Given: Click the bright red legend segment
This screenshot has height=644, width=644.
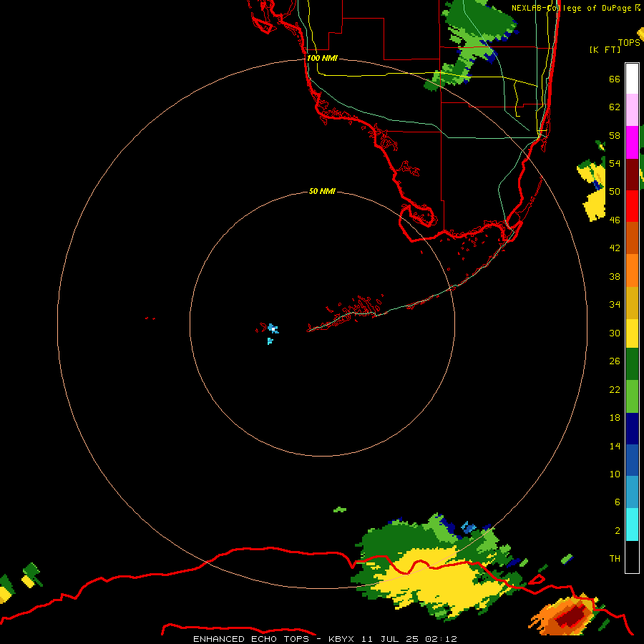Looking at the screenshot, I should 632,206.
